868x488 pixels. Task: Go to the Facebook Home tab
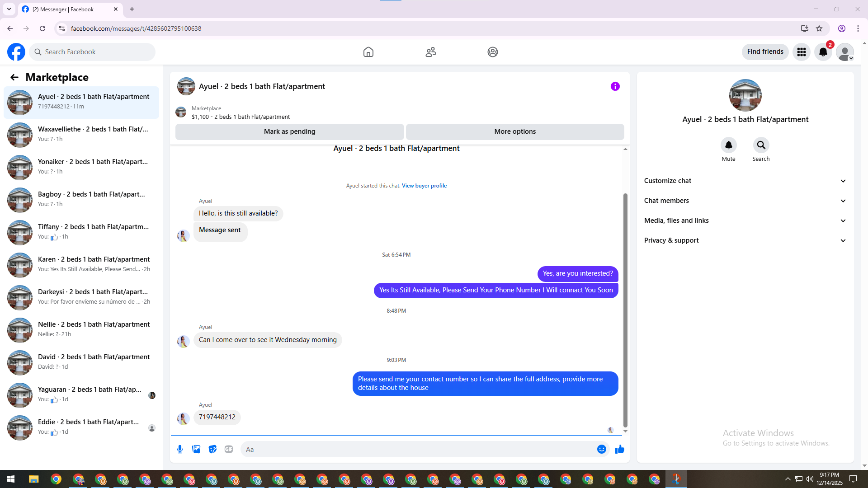[368, 52]
